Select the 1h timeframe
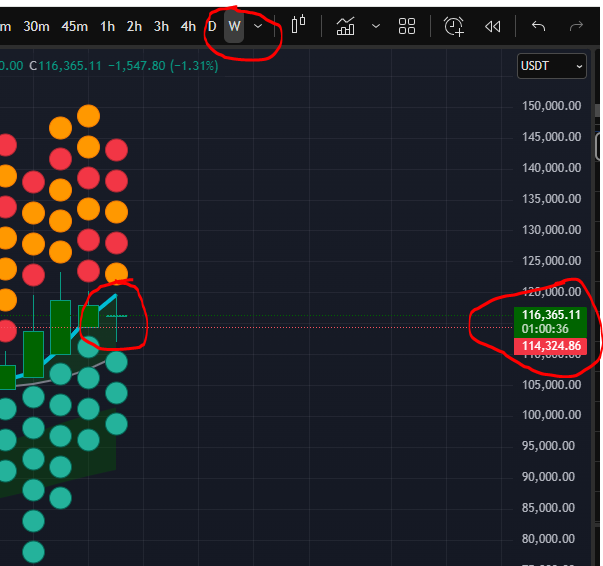Viewport: 603px width, 566px height. 108,27
